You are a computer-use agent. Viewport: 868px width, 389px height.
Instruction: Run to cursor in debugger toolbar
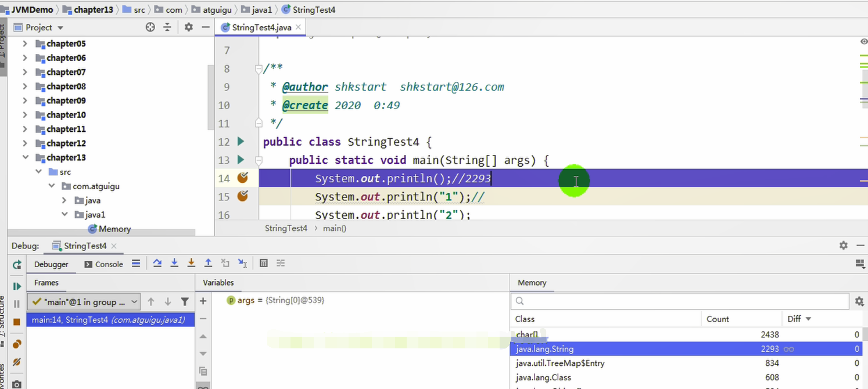(243, 264)
